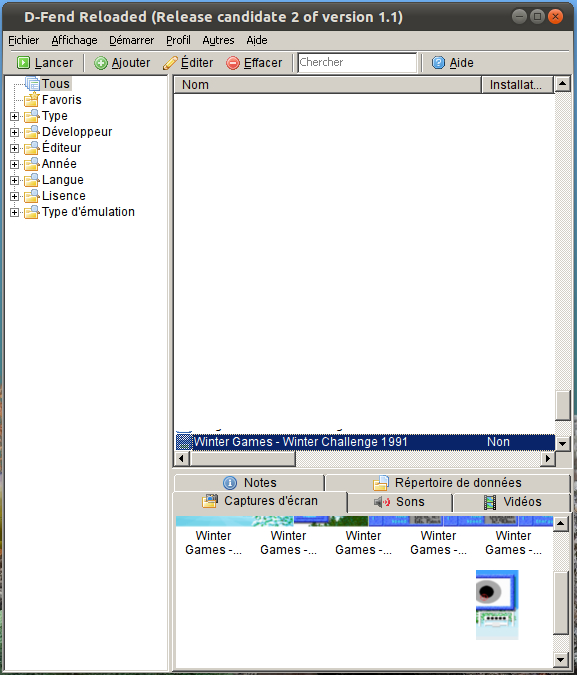Switch to the Répertoire de données tab
577x675 pixels.
click(x=448, y=483)
